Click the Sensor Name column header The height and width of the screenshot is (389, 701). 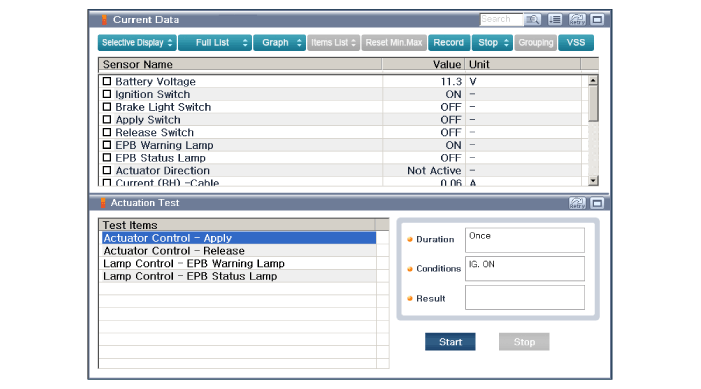click(x=240, y=64)
